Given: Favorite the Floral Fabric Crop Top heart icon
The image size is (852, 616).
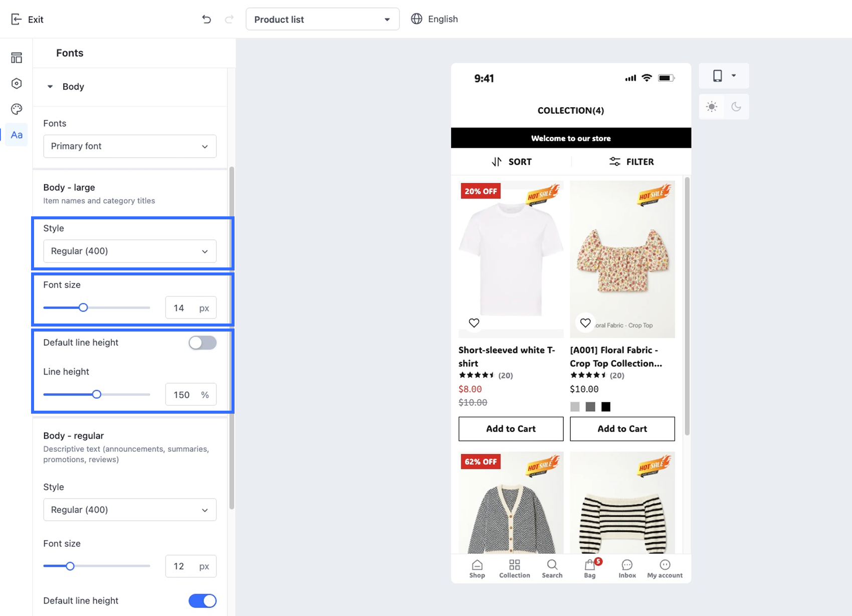Looking at the screenshot, I should (585, 323).
